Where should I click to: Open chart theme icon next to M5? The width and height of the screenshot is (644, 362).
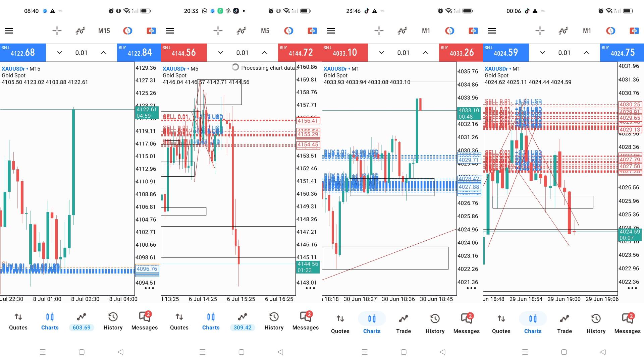[x=288, y=31]
